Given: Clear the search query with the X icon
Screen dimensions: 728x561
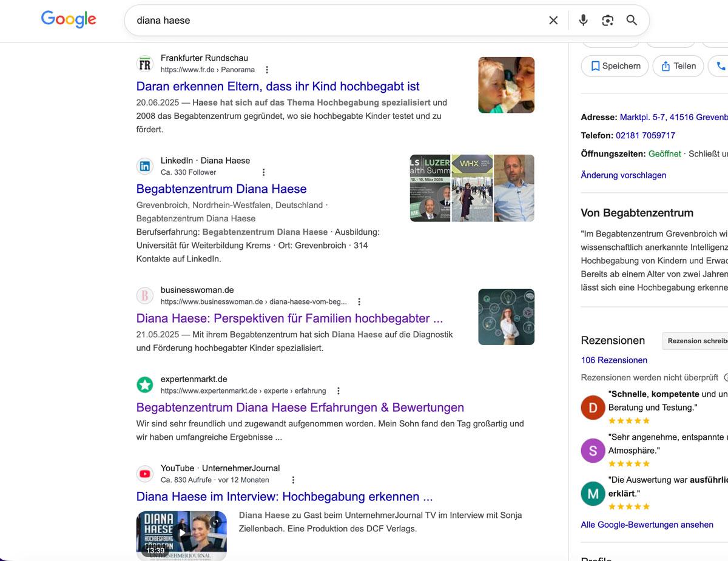Looking at the screenshot, I should 553,21.
